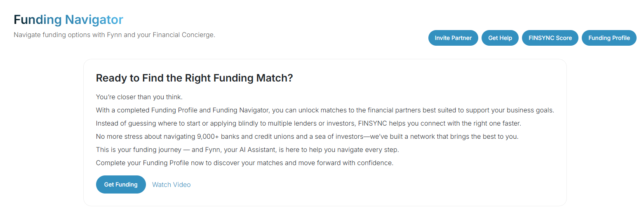
Task: Click the "9,000+ banks" text
Action: click(x=216, y=136)
